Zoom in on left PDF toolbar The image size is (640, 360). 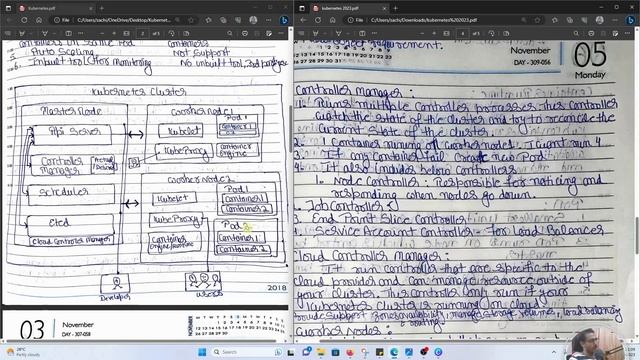114,33
